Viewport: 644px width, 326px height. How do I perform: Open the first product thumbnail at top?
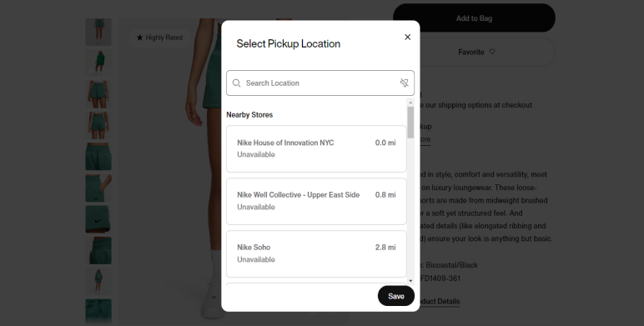98,32
